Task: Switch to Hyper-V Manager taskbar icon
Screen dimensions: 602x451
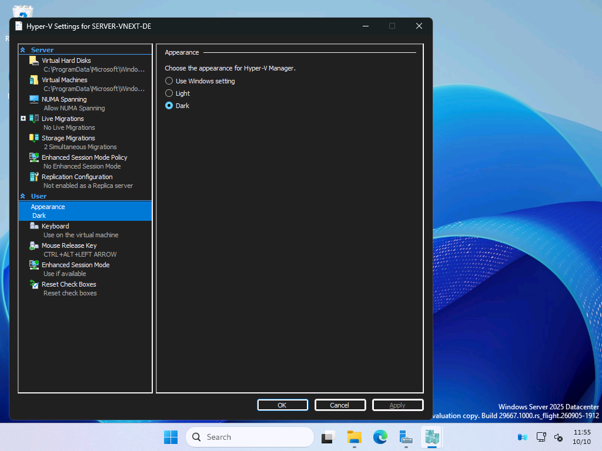Action: coord(432,437)
